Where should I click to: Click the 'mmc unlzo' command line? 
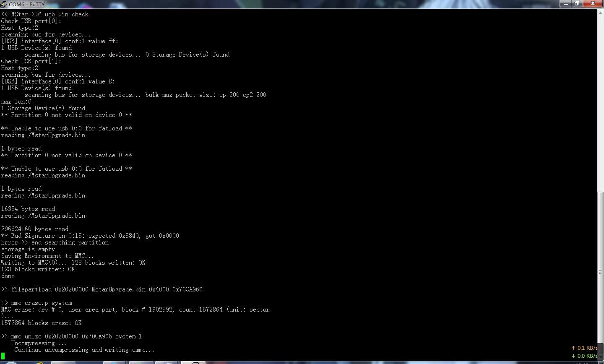pyautogui.click(x=71, y=336)
